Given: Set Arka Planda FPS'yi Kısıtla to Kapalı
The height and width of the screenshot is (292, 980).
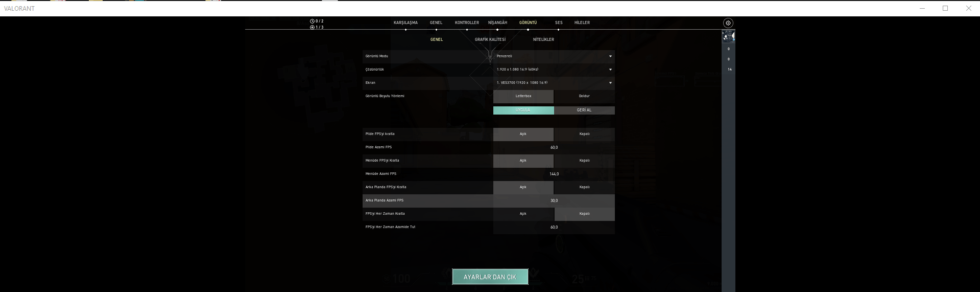Looking at the screenshot, I should (x=584, y=187).
